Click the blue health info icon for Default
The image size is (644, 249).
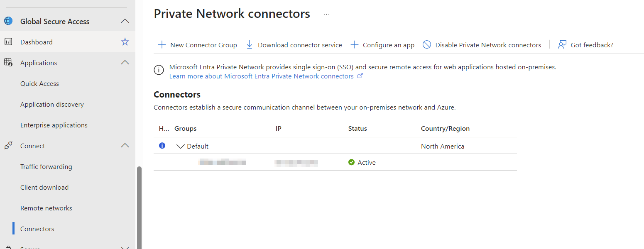click(162, 146)
